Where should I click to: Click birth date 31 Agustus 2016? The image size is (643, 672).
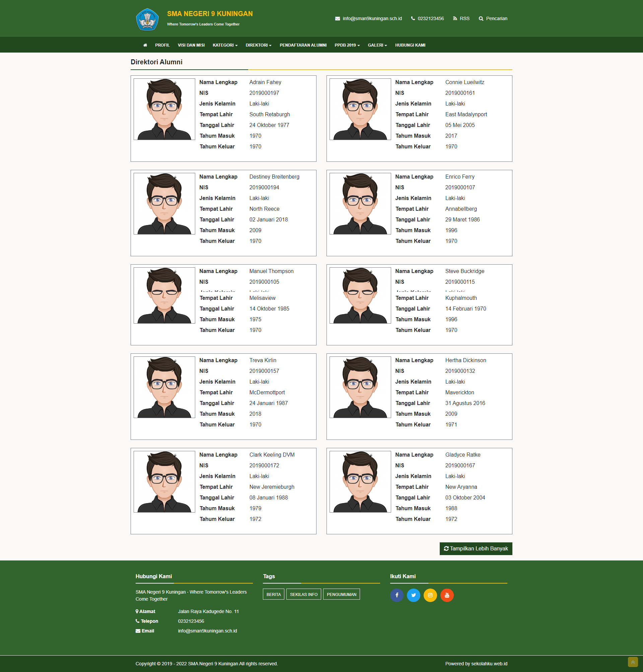[465, 403]
